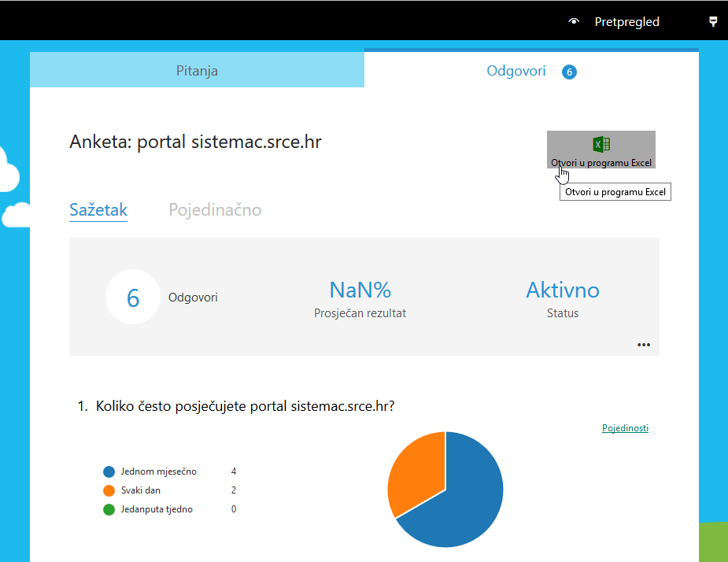Click the Pojedinosti details link

(x=625, y=427)
